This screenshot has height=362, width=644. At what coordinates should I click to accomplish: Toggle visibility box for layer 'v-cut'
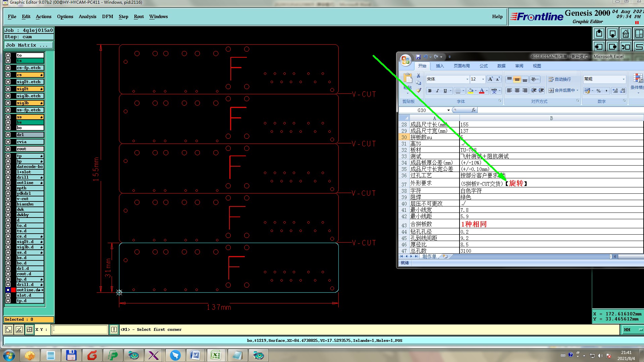(8, 199)
